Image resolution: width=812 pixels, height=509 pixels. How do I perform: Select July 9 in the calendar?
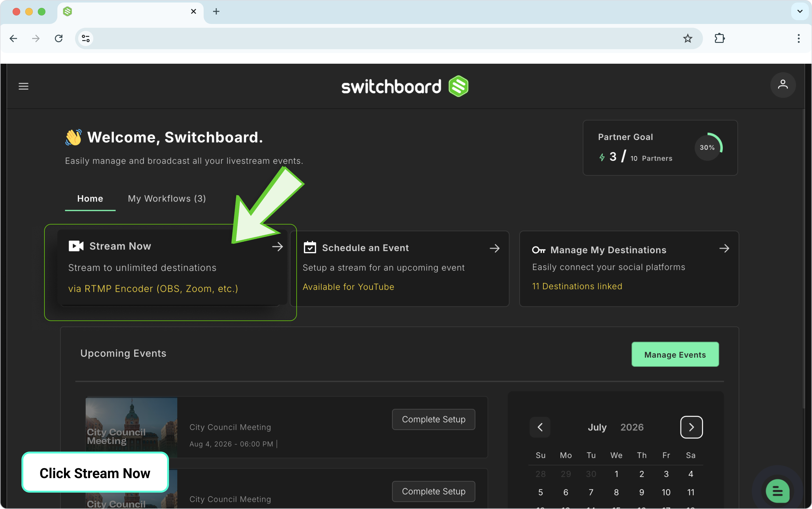[x=641, y=492]
